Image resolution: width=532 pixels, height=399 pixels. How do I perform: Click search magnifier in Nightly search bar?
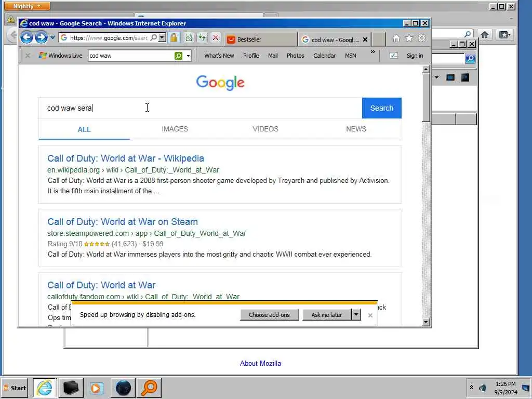click(x=468, y=34)
